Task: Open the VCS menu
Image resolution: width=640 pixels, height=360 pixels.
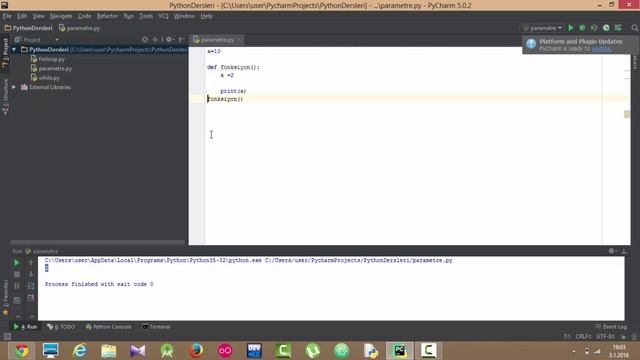Action: 163,16
